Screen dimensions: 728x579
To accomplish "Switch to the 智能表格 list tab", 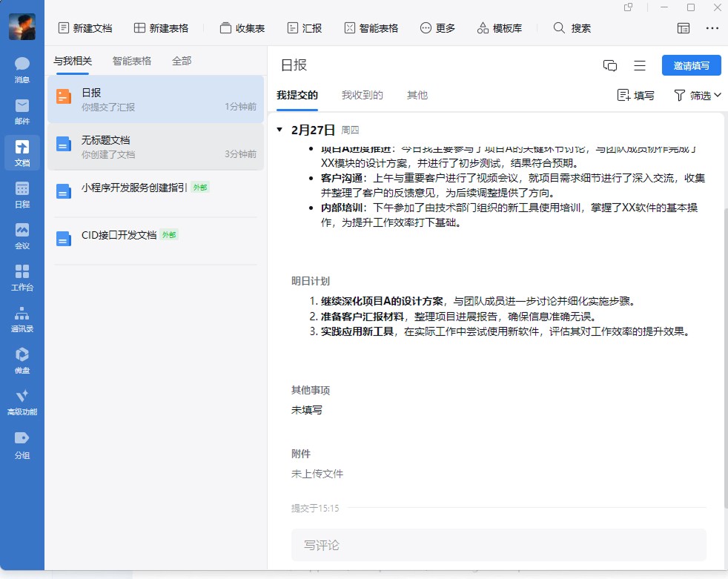I will click(132, 61).
